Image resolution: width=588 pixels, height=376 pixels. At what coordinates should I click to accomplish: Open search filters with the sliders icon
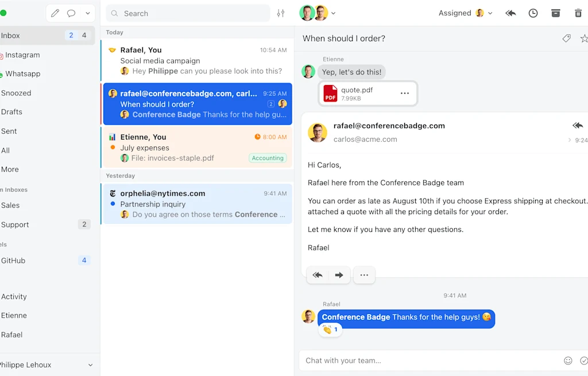(x=280, y=13)
